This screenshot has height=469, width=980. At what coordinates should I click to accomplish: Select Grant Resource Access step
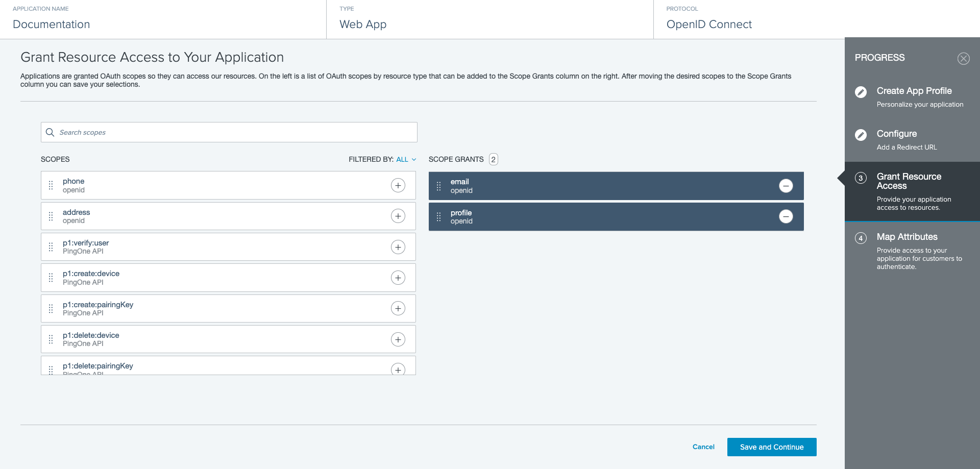[x=909, y=181]
